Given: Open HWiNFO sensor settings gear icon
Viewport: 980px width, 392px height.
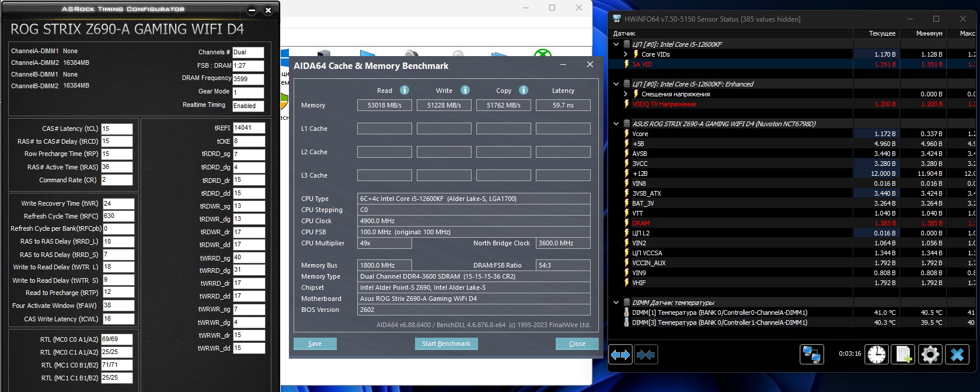Looking at the screenshot, I should coord(930,354).
